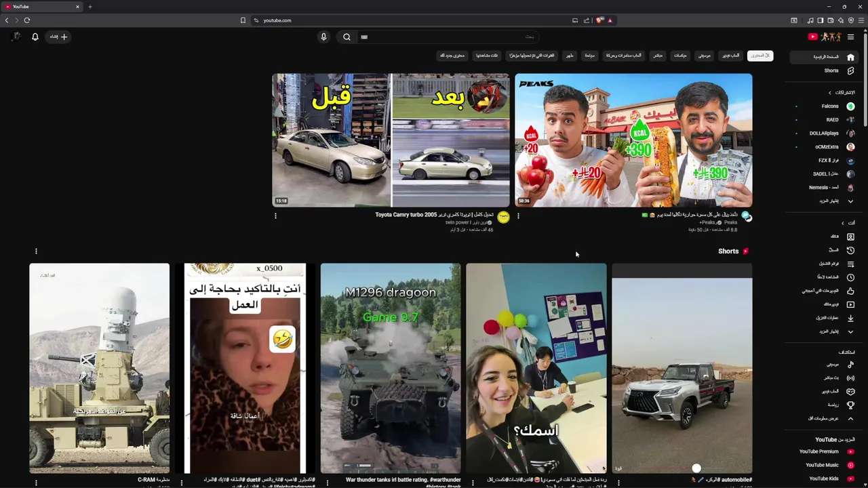The image size is (868, 488).
Task: Open Liked videos thumbs-up icon
Action: point(850,291)
